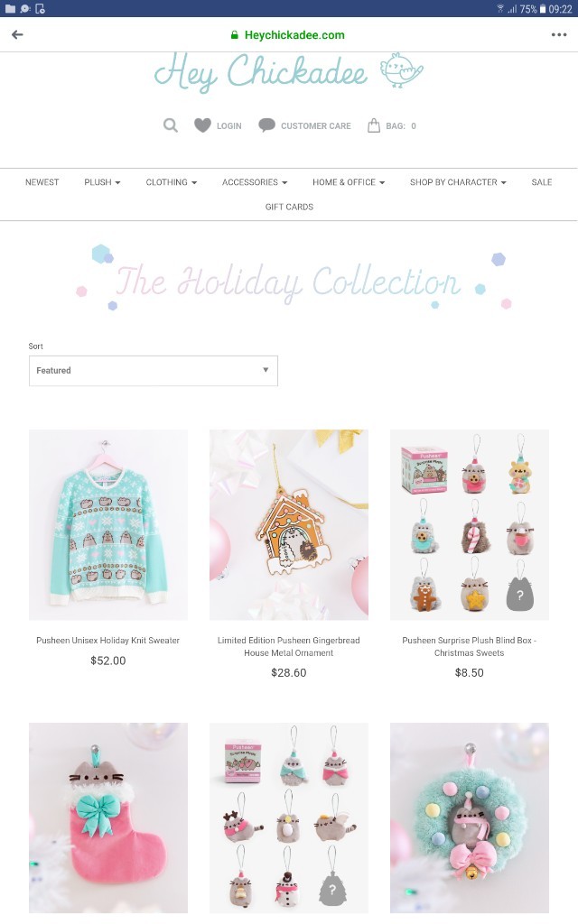Expand the Clothing dropdown menu
The height and width of the screenshot is (924, 578).
pos(171,182)
